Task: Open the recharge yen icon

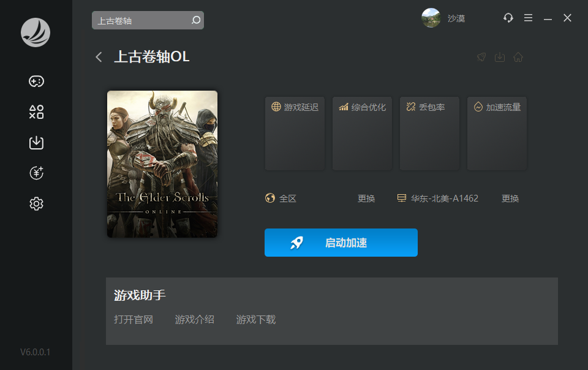Action: tap(36, 173)
